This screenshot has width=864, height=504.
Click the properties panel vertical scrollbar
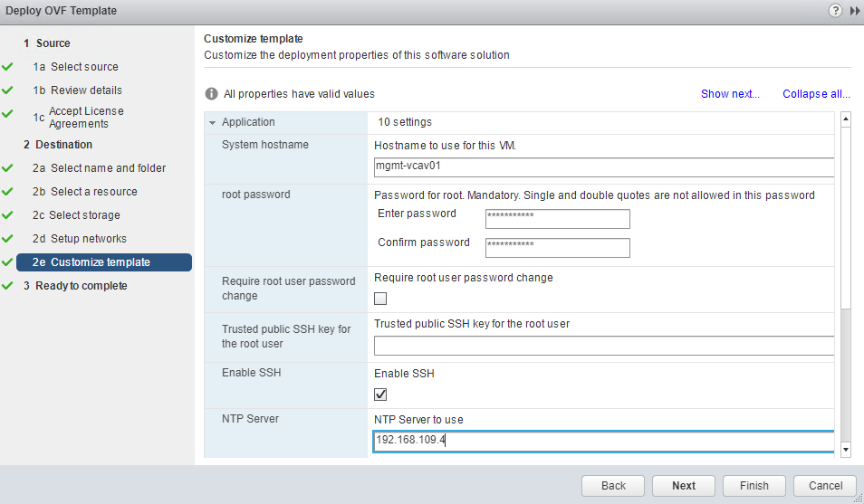coord(845,217)
